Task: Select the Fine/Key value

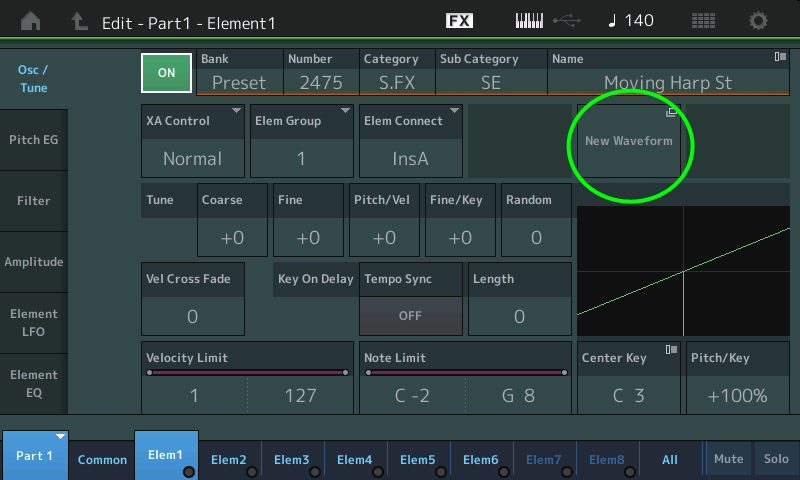Action: point(460,237)
